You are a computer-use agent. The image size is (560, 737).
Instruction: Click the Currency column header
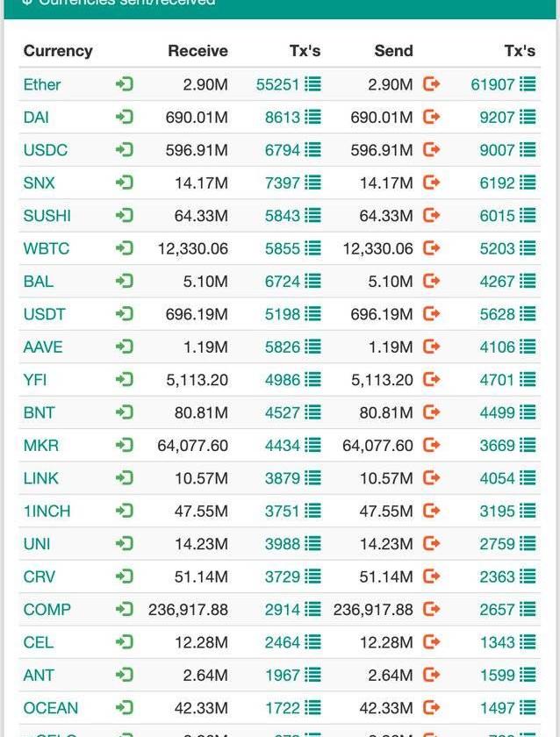(x=58, y=51)
